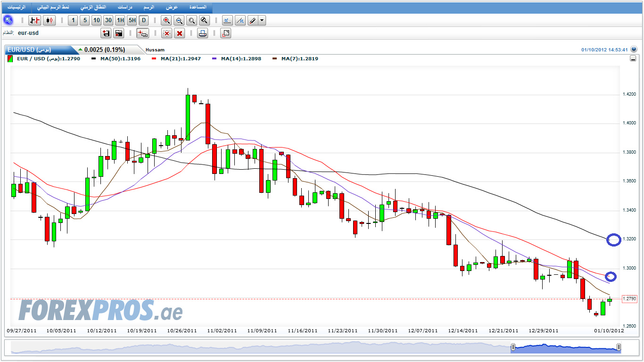The width and height of the screenshot is (644, 362).
Task: Click the MA(14):1.2898 legend label
Action: click(x=242, y=59)
